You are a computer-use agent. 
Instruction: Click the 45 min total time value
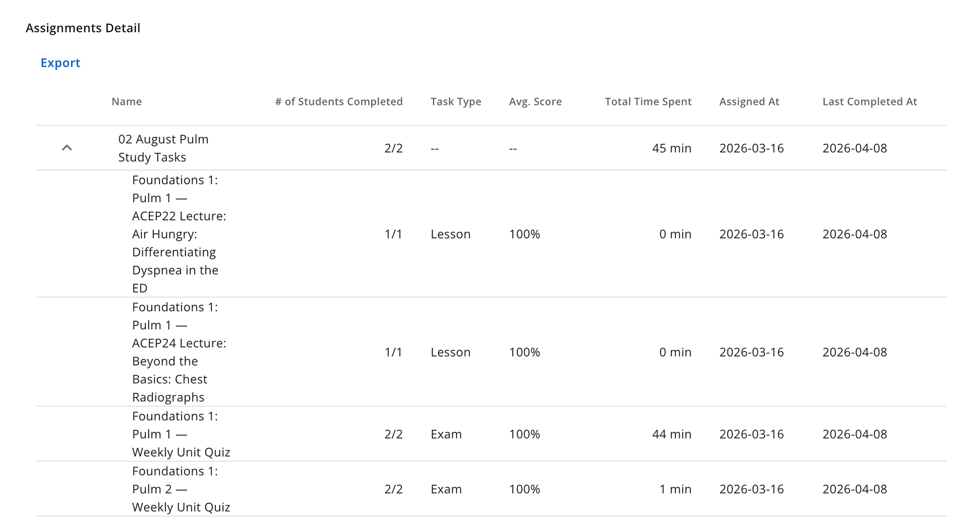[671, 148]
